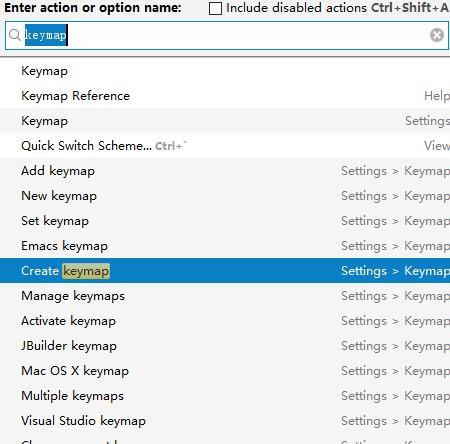450x444 pixels.
Task: Select Multiple keymaps option
Action: pos(225,396)
